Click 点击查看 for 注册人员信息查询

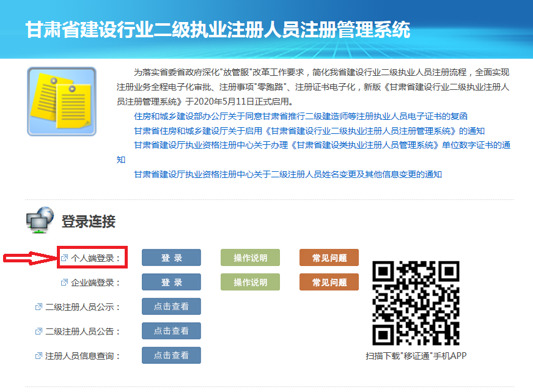click(171, 355)
